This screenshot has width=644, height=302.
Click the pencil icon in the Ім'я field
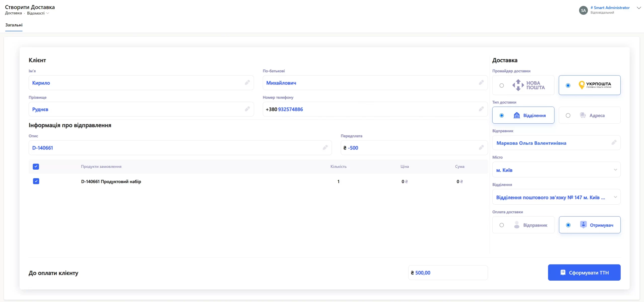(x=247, y=83)
